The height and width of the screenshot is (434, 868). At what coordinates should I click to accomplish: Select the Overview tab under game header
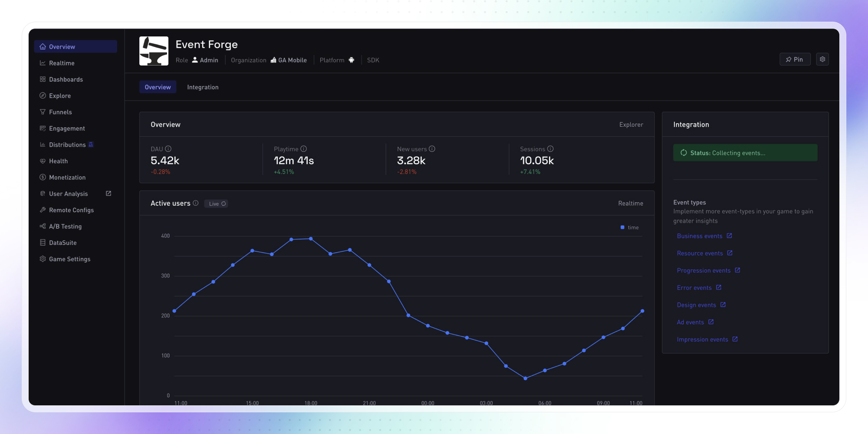click(158, 87)
